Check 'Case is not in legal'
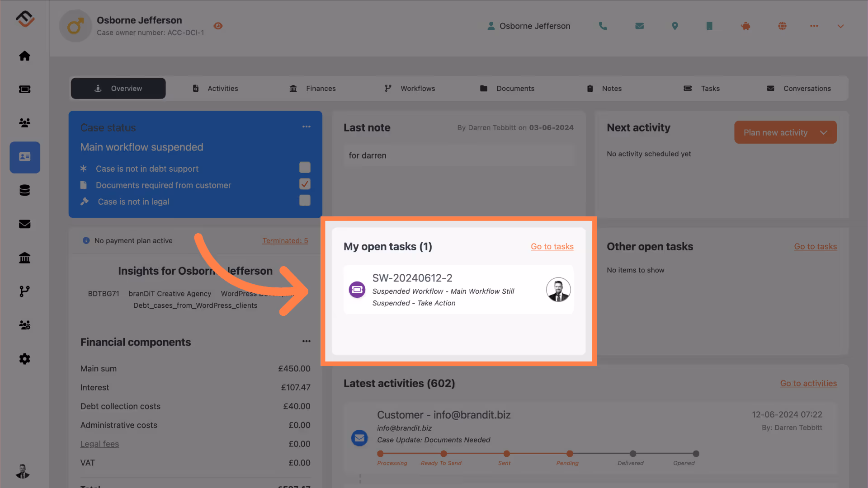 (305, 201)
